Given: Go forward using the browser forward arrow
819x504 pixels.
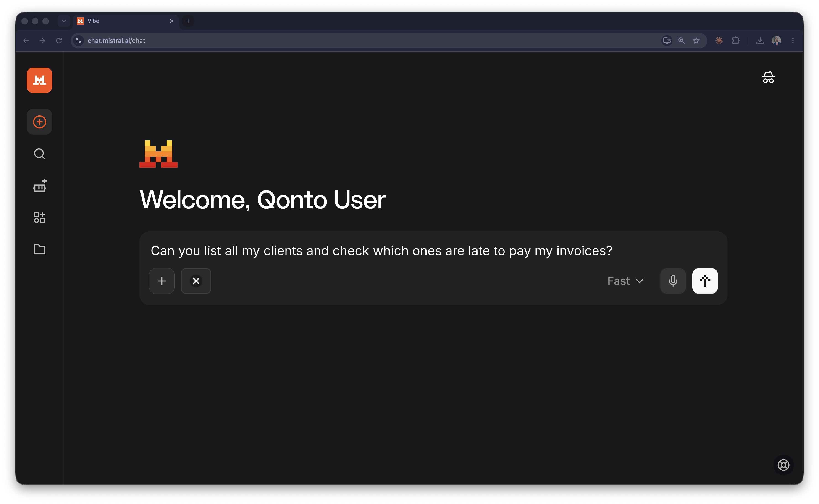Looking at the screenshot, I should pyautogui.click(x=42, y=41).
